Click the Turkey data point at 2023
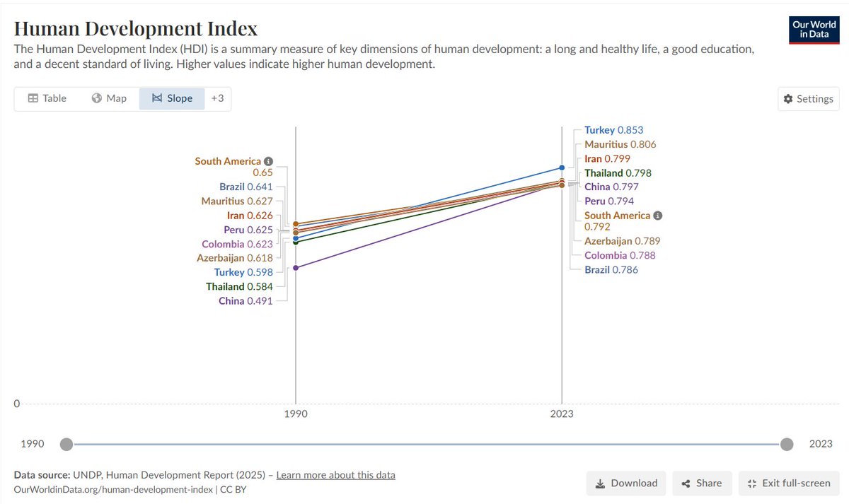Viewport: 849px width, 504px height. 562,168
